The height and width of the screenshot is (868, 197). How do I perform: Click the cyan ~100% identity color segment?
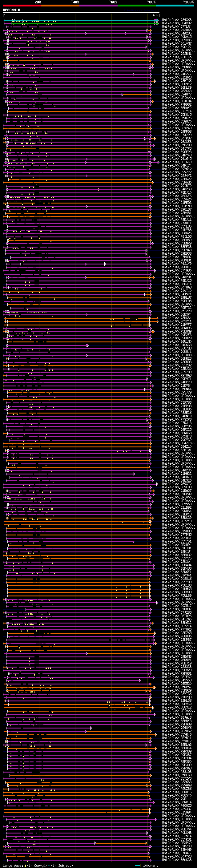point(175,6)
